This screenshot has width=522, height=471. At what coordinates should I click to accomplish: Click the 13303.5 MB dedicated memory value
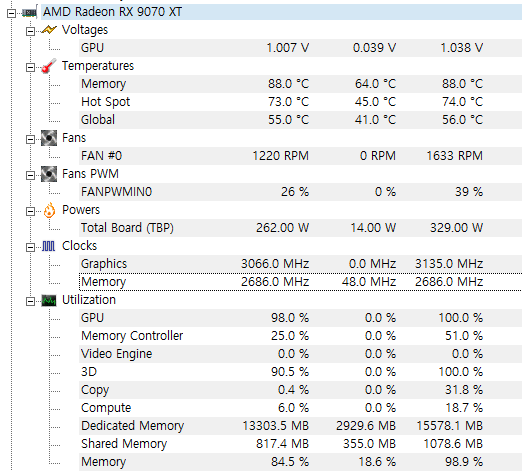[x=276, y=426]
